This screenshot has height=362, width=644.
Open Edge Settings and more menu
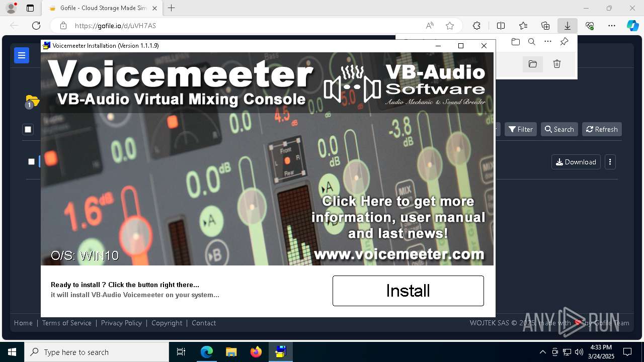click(612, 26)
